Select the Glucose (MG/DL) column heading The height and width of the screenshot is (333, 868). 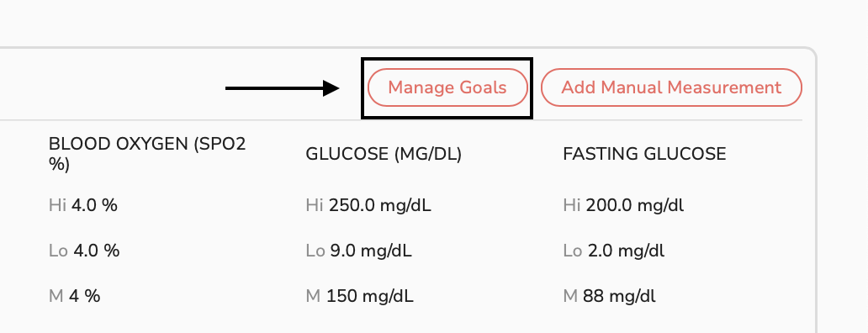click(384, 155)
